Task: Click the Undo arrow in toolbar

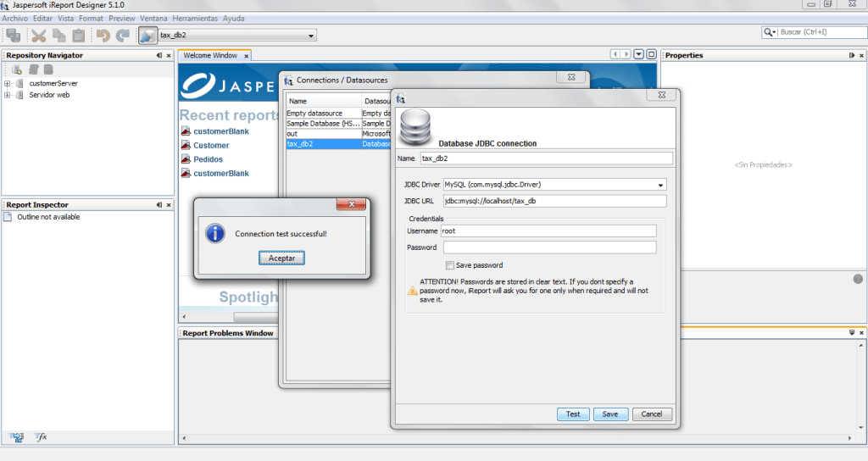Action: 103,35
